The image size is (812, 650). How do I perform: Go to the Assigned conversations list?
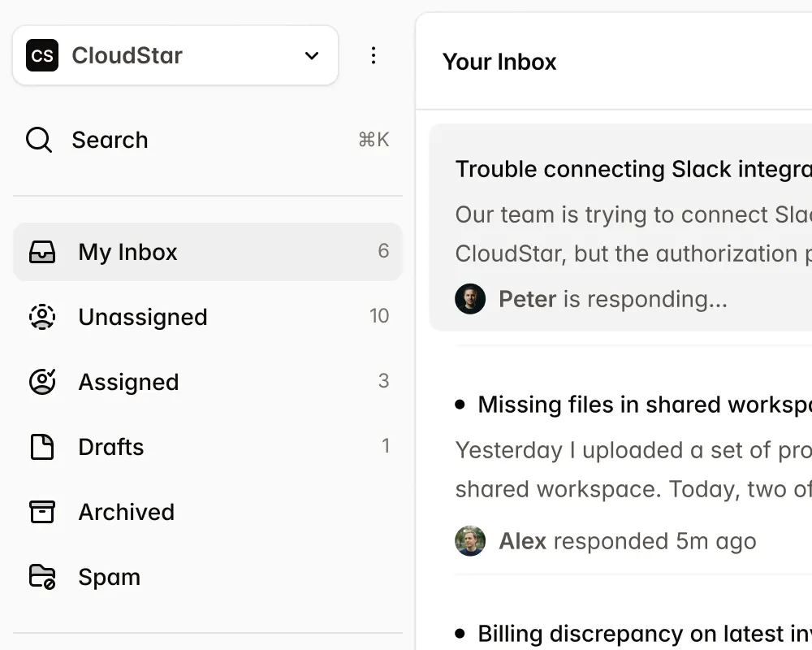(x=128, y=382)
